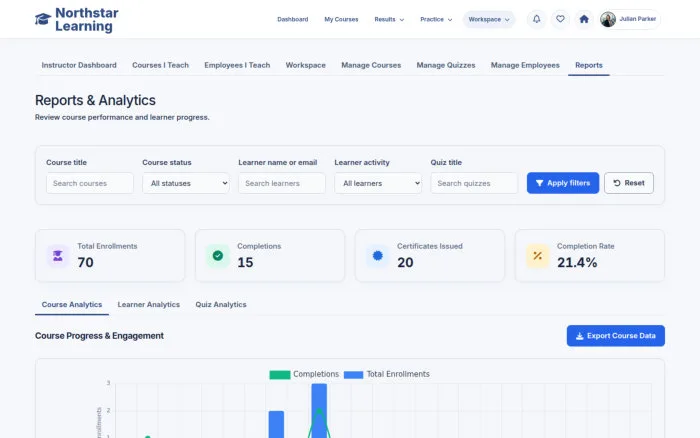700x438 pixels.
Task: Switch to Manage Employees tab
Action: click(525, 65)
